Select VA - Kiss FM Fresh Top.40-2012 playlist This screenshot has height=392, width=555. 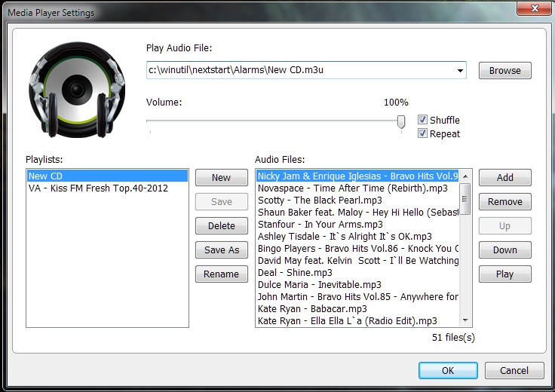[98, 188]
